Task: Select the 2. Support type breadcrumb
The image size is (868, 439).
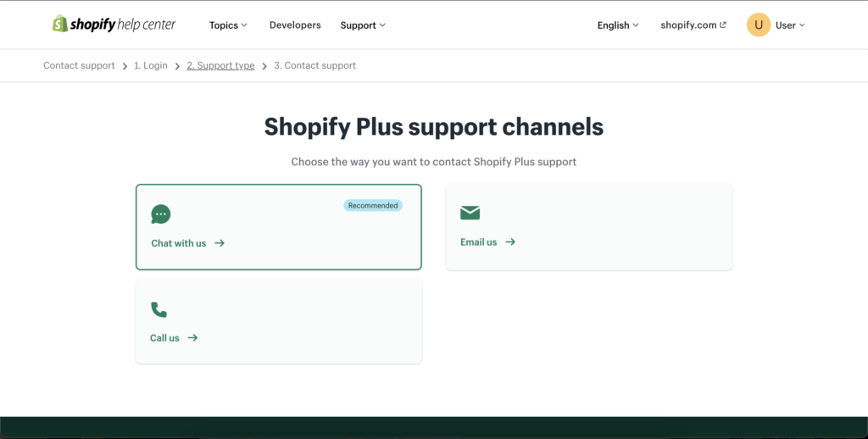Action: point(220,65)
